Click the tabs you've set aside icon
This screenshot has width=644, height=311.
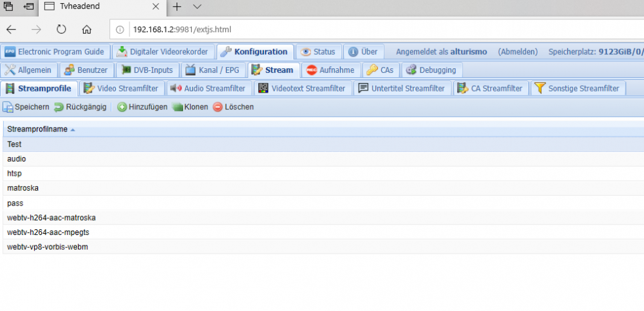tap(8, 6)
